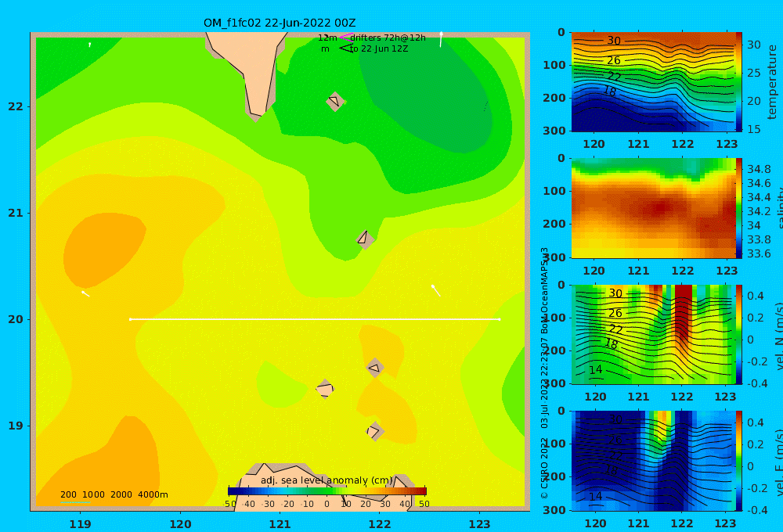
Task: Click the 'to 22 Jun 12Z' legend text
Action: (x=378, y=49)
